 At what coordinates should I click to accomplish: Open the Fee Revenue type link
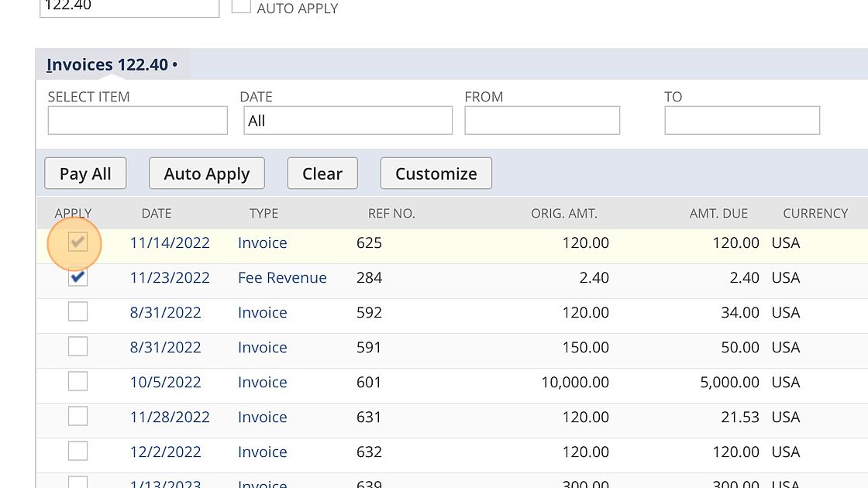pos(282,278)
